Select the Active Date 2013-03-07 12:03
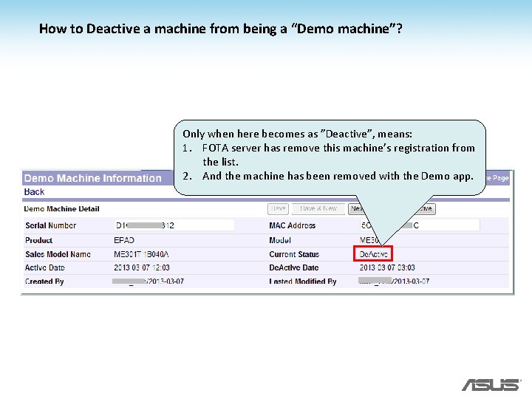The height and width of the screenshot is (399, 532). 141,267
